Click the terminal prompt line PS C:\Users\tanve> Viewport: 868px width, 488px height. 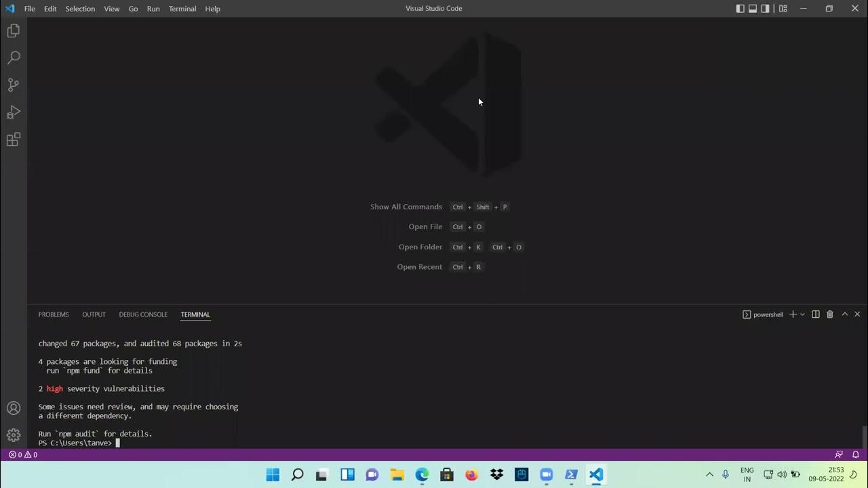point(75,443)
